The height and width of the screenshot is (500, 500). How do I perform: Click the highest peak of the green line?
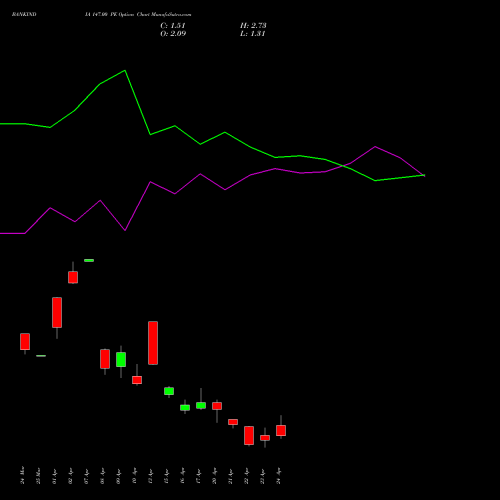click(x=125, y=71)
